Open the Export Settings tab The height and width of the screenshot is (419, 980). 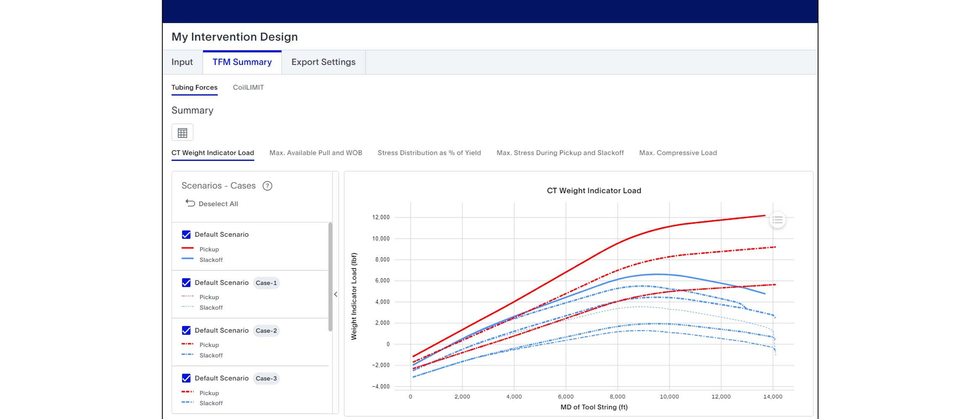pyautogui.click(x=323, y=62)
